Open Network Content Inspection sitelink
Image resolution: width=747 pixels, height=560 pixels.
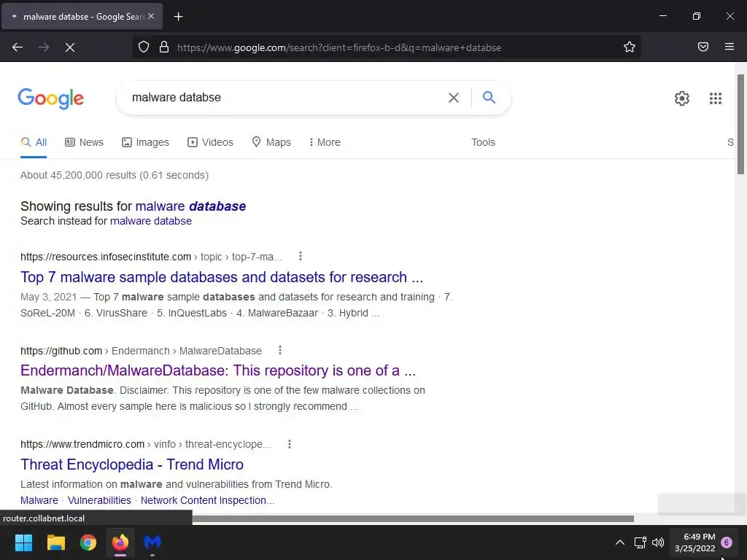coord(207,500)
